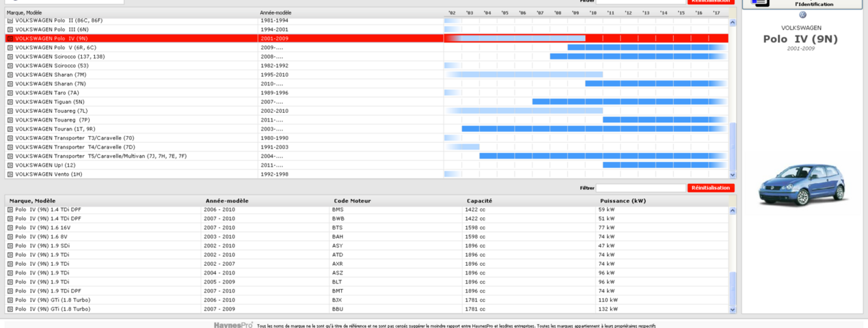
Task: Select VOLKSWAGEN Transporter T3/Caravelle (70)
Action: point(74,138)
